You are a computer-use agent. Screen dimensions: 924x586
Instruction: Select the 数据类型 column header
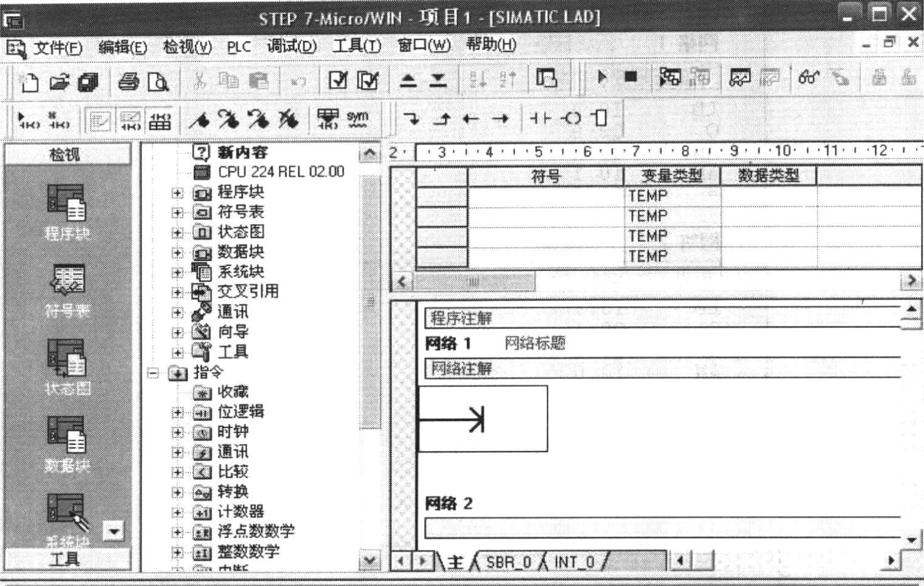point(768,176)
